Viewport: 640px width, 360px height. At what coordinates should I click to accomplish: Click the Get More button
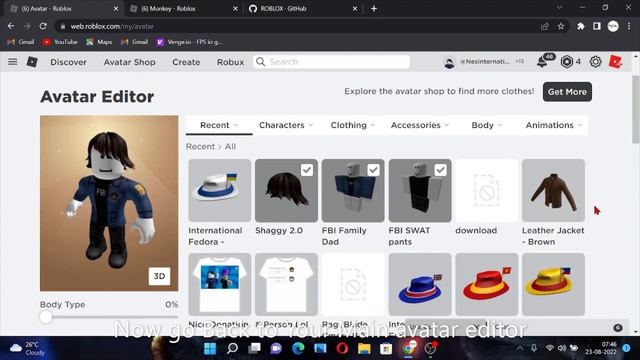tap(567, 92)
